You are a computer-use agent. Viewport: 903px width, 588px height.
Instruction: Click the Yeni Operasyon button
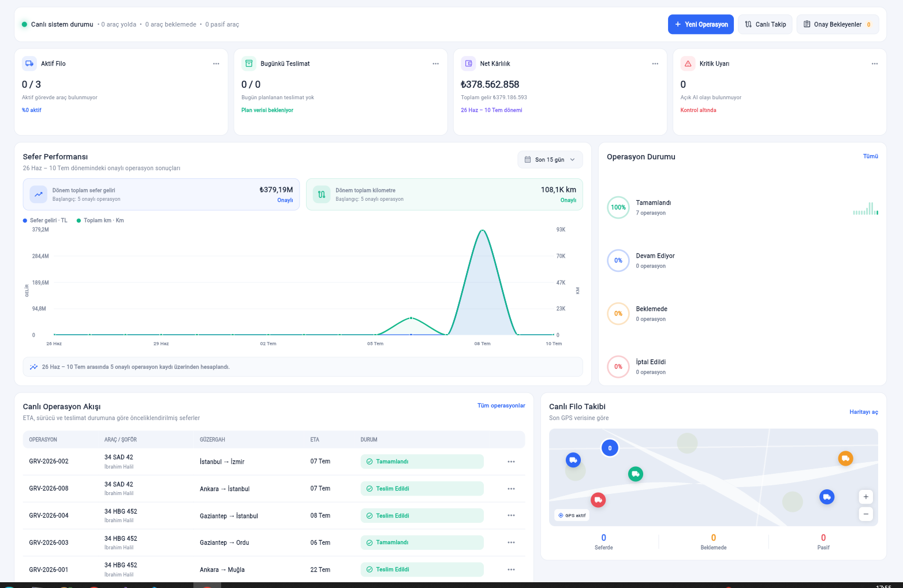[x=701, y=24]
